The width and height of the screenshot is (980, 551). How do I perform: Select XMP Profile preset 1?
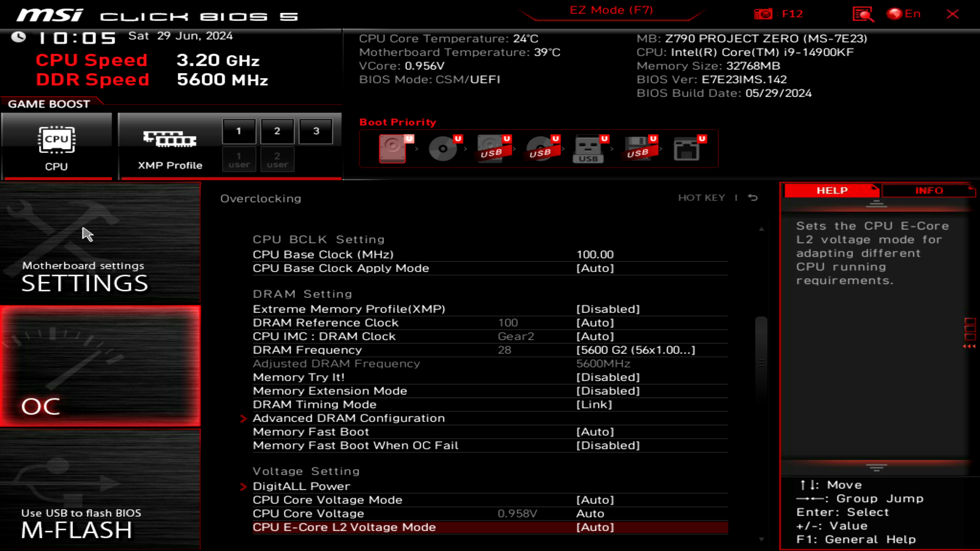point(238,131)
